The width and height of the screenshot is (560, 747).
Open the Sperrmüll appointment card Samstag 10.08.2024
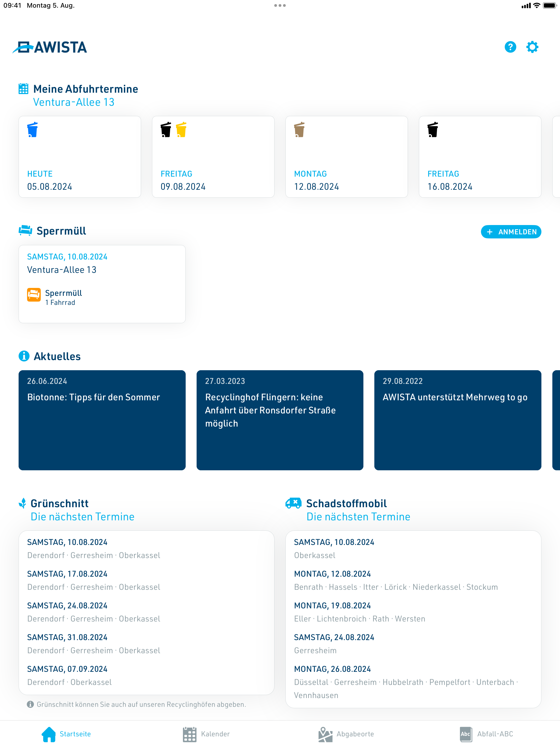[x=102, y=284]
